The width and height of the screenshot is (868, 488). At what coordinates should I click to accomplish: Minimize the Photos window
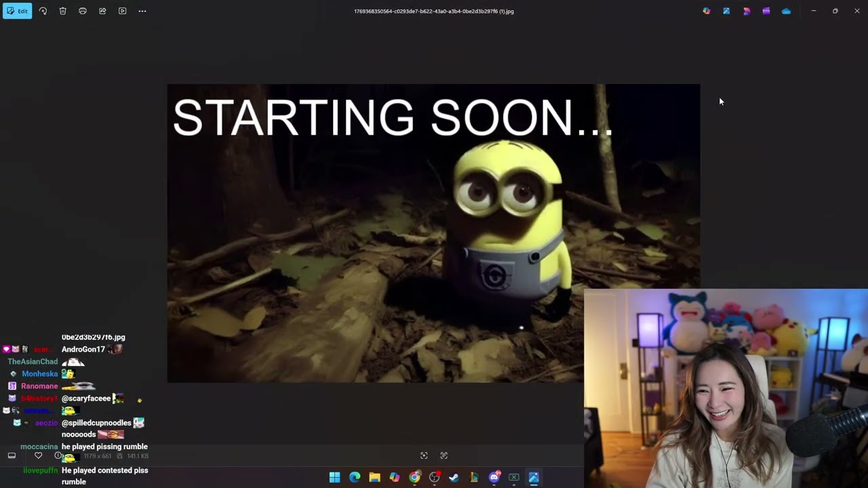point(814,11)
